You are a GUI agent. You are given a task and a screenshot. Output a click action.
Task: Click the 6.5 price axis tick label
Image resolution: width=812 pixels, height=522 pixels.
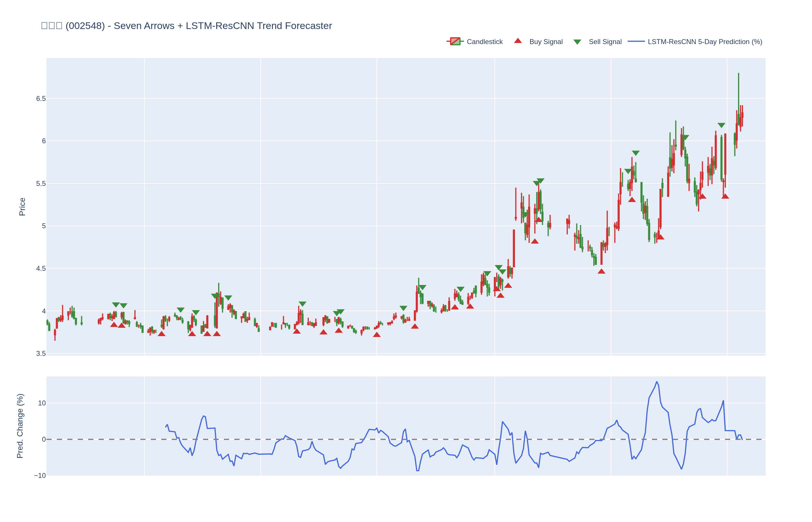[x=41, y=99]
